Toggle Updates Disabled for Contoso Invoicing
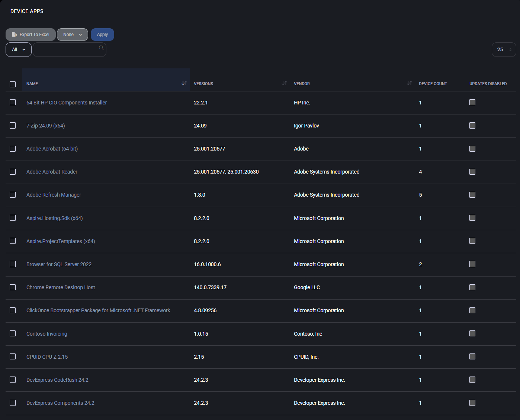Viewport: 520px width, 420px height. pyautogui.click(x=472, y=333)
